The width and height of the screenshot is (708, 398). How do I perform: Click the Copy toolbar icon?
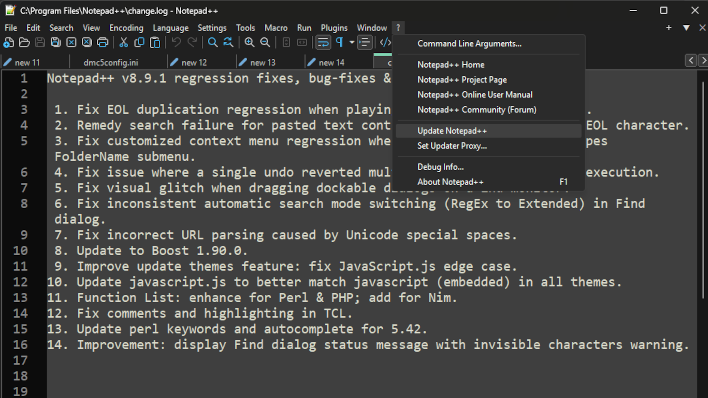139,42
